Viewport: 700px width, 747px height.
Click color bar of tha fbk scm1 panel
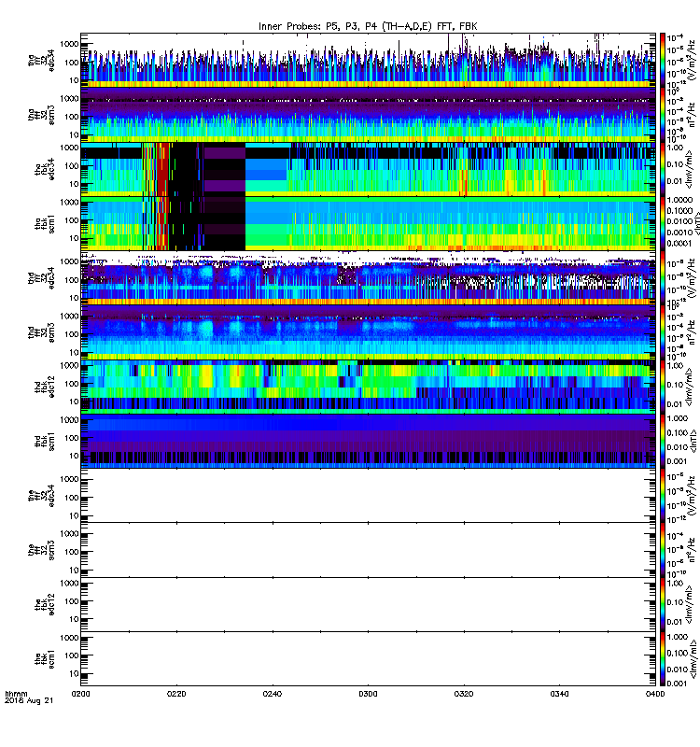click(x=663, y=223)
